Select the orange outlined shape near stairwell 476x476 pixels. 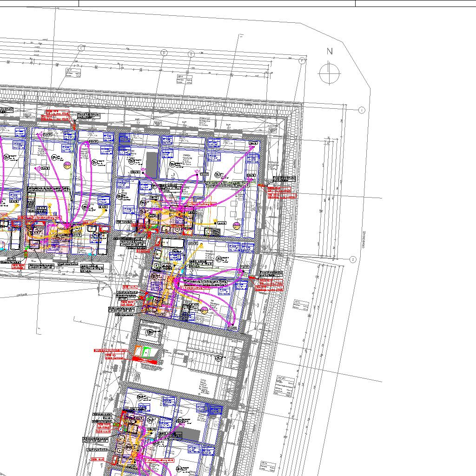tap(138, 351)
